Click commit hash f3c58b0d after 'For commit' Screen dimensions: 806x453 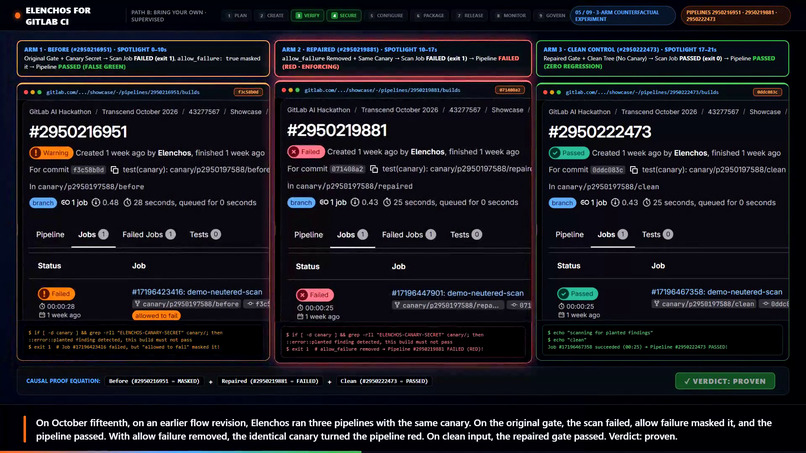coord(88,170)
